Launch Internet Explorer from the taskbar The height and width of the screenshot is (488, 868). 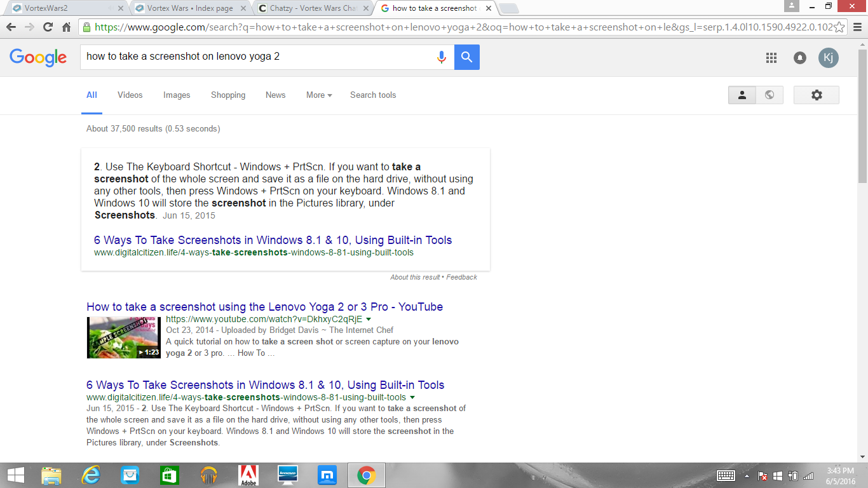[91, 475]
